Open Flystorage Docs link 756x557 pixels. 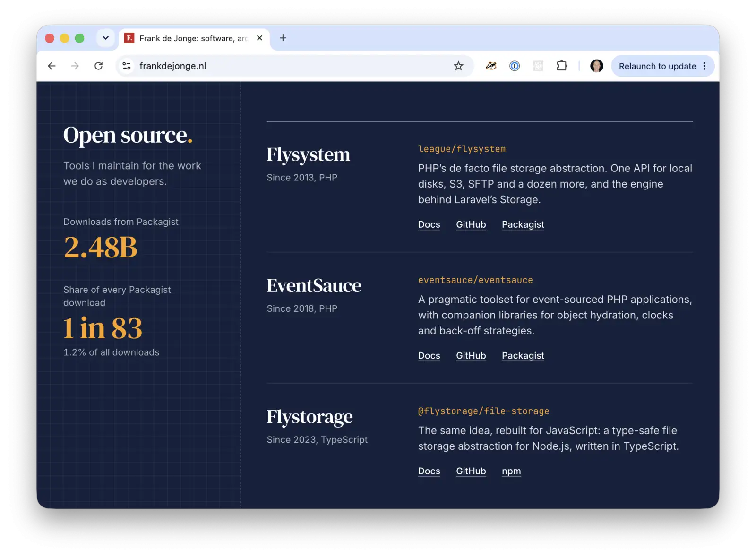[429, 471]
